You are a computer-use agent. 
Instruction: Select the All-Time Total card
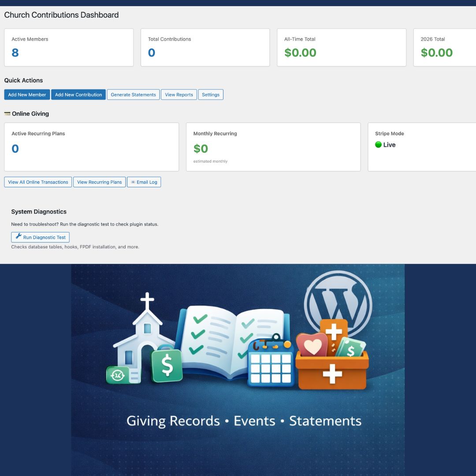point(341,48)
